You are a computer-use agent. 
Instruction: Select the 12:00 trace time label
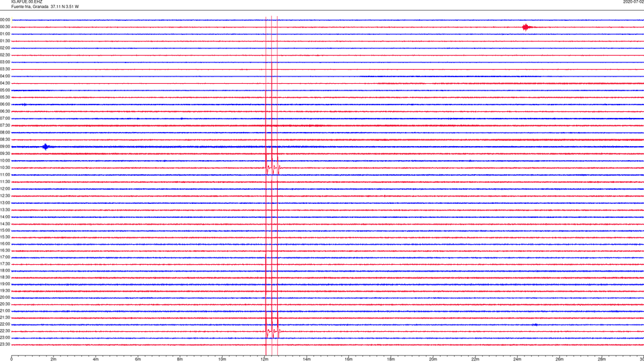[x=5, y=189]
